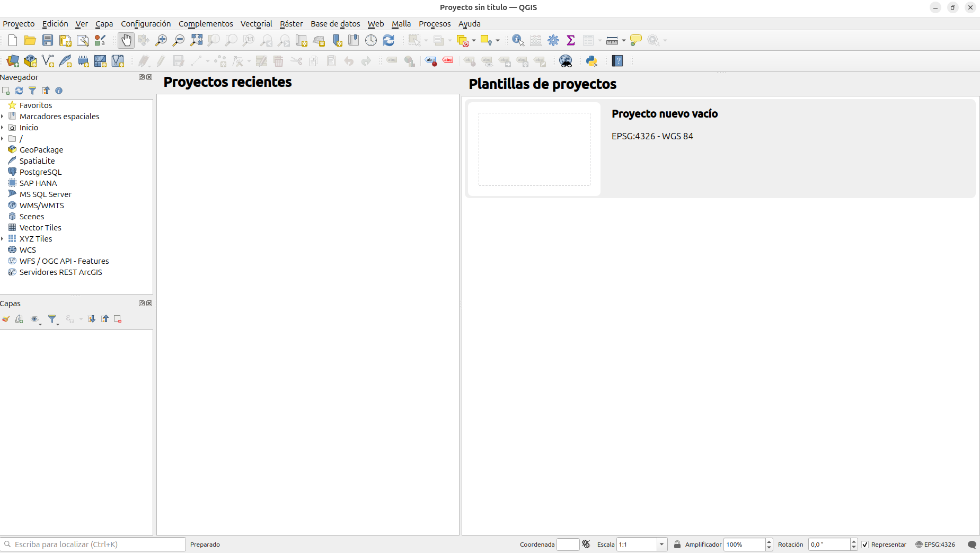
Task: Float the Capas panel with the undock icon
Action: pos(142,304)
